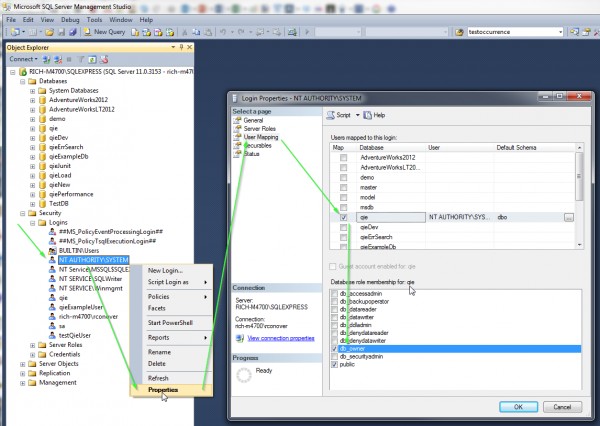
Task: Check the Map box for demo database
Action: coord(344,177)
